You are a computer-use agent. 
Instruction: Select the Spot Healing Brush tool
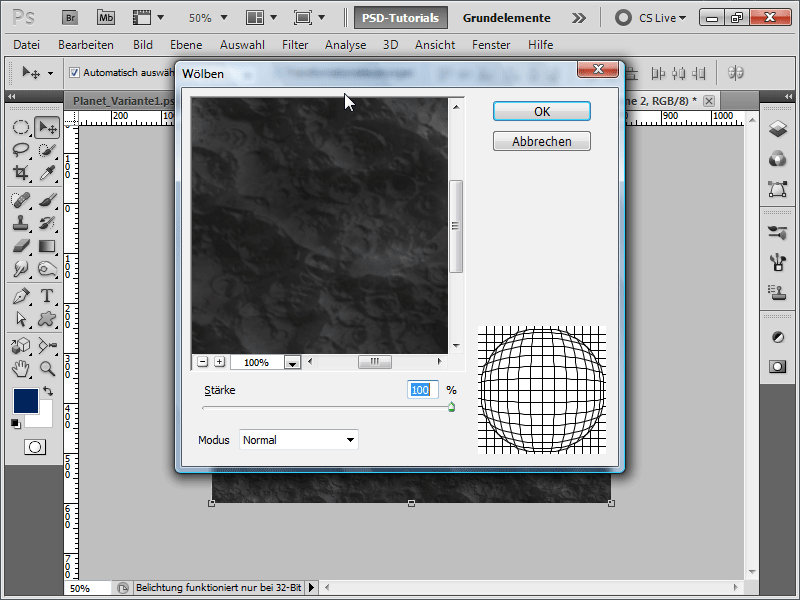(20, 200)
